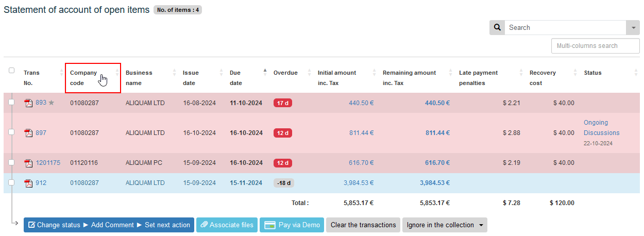Check the box for transaction 893 row
The width and height of the screenshot is (644, 236).
click(x=11, y=103)
